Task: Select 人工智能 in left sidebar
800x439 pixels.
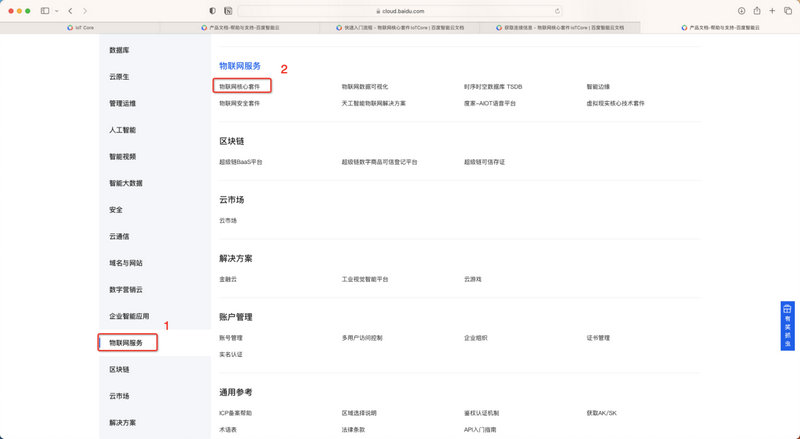Action: pyautogui.click(x=122, y=130)
